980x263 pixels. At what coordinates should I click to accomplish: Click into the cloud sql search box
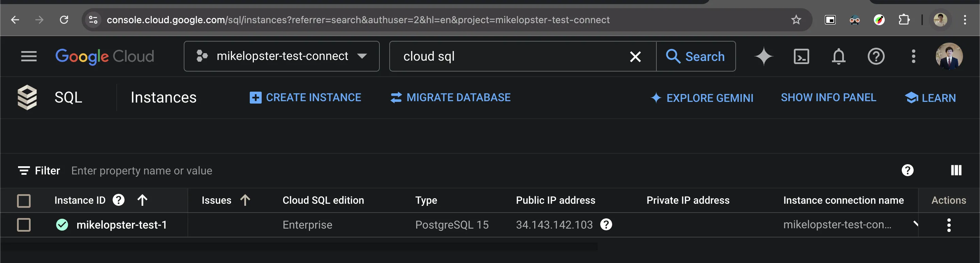point(510,56)
